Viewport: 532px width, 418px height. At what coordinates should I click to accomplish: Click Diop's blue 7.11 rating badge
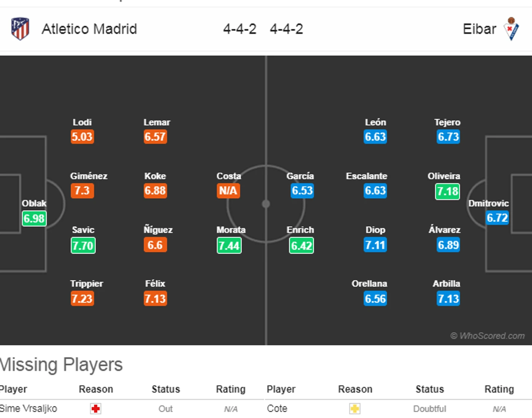(375, 245)
